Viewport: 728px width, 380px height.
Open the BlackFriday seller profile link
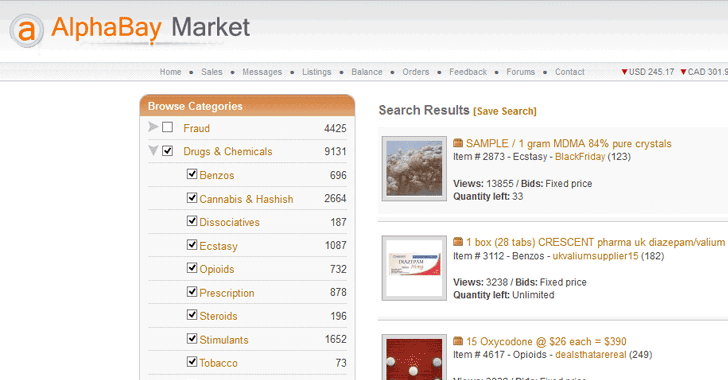580,157
